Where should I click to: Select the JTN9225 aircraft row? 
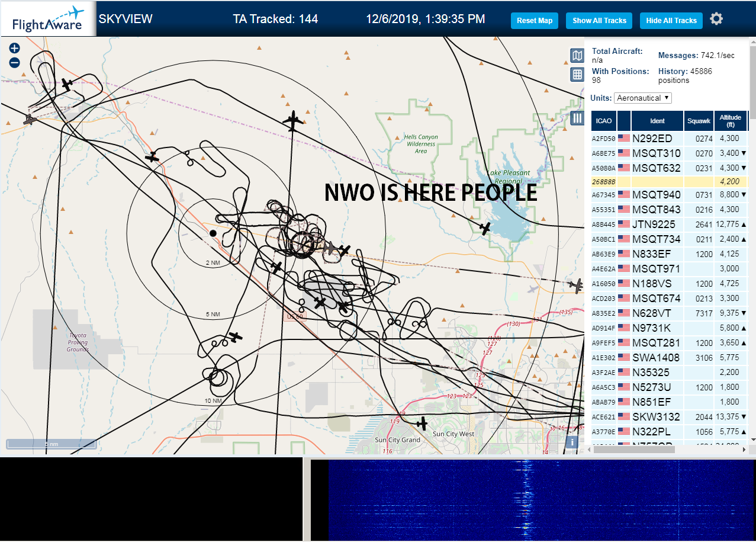[x=669, y=225]
